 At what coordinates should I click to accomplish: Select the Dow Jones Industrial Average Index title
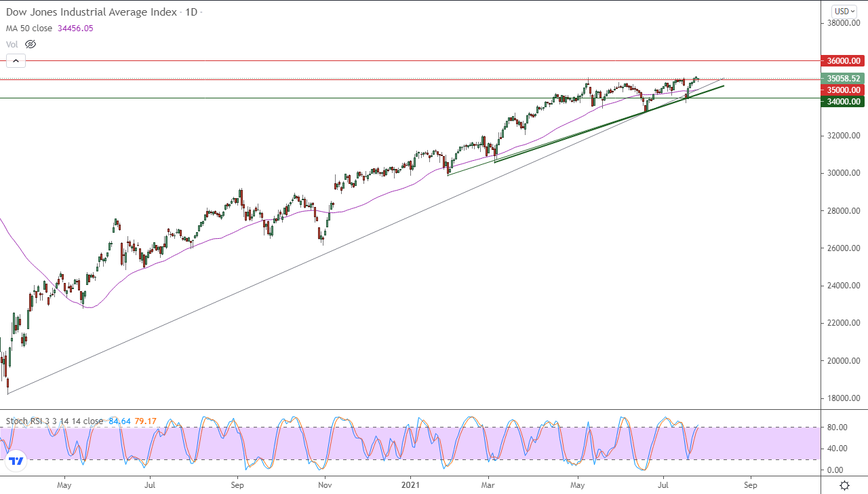92,12
